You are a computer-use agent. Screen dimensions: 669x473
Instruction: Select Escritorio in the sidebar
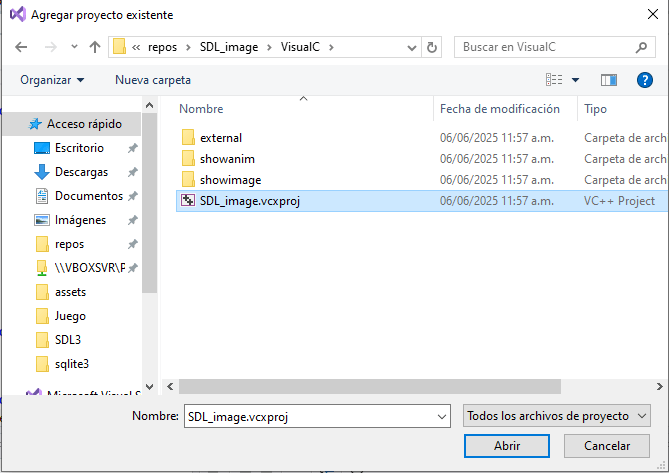click(79, 148)
